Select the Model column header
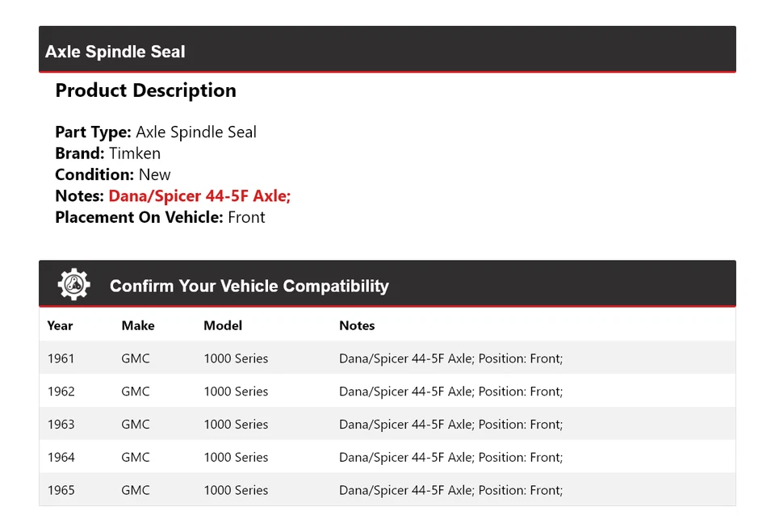Image resolution: width=775 pixels, height=532 pixels. [223, 325]
